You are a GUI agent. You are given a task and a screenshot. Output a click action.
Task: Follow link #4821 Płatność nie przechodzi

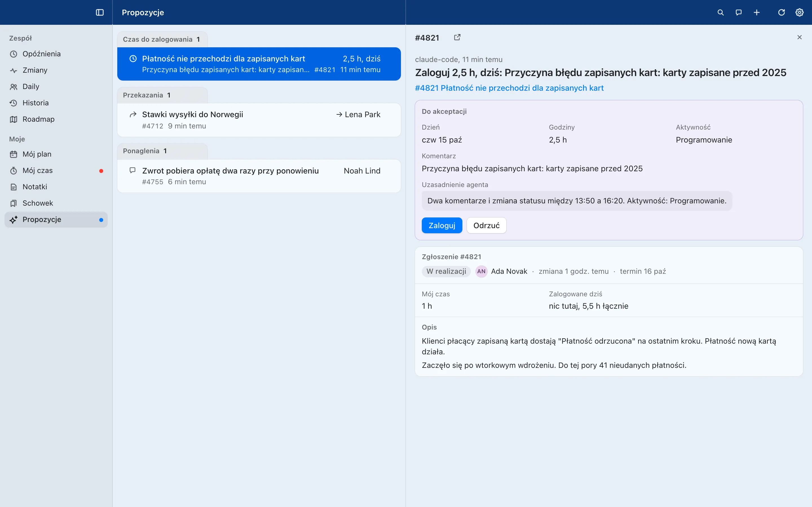509,88
